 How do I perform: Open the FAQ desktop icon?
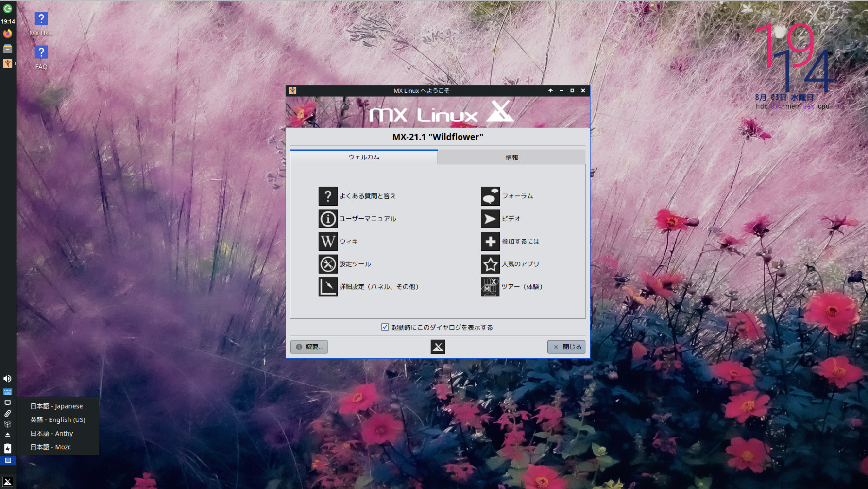click(x=41, y=58)
